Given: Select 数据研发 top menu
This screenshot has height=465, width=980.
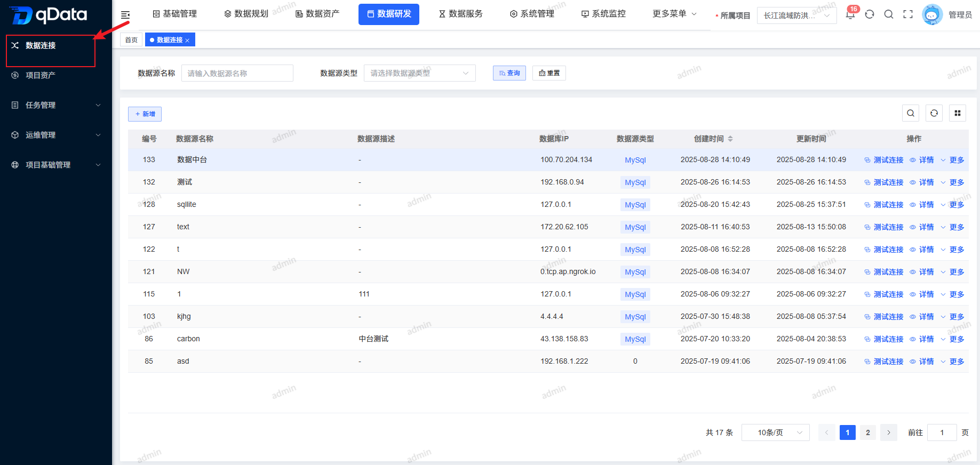Looking at the screenshot, I should (389, 14).
